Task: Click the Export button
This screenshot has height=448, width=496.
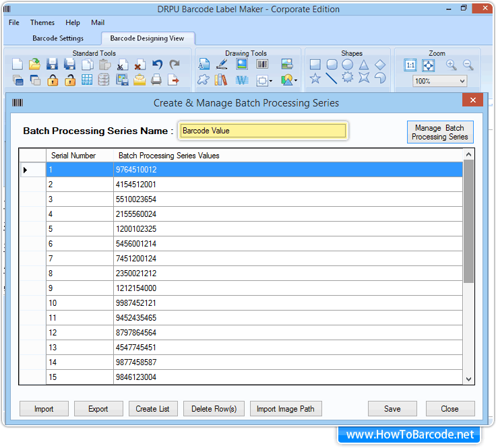Action: click(98, 409)
